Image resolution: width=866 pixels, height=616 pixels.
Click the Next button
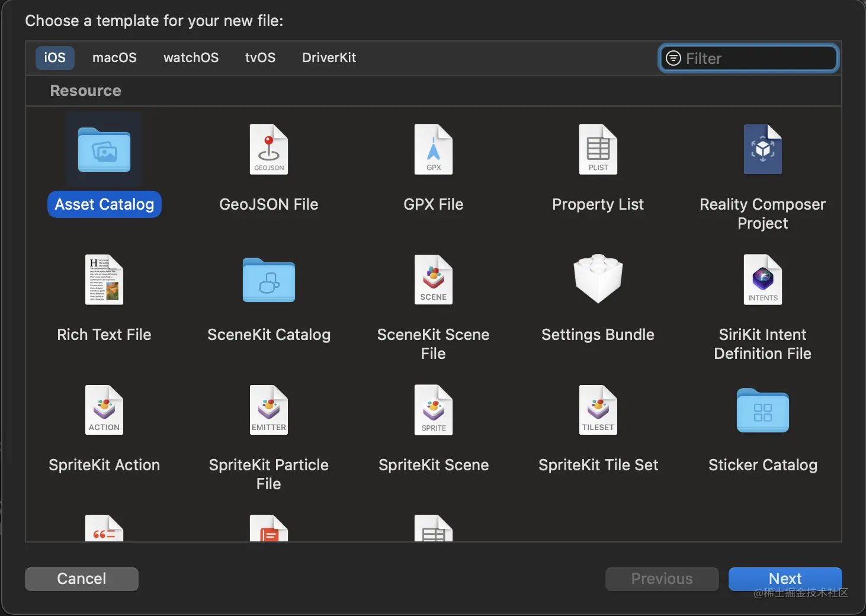coord(785,579)
